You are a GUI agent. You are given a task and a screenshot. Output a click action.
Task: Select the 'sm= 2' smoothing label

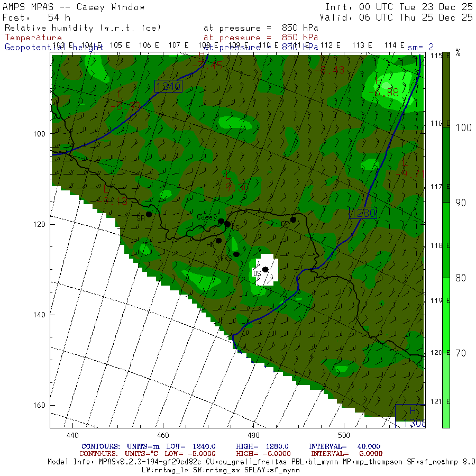coord(420,48)
